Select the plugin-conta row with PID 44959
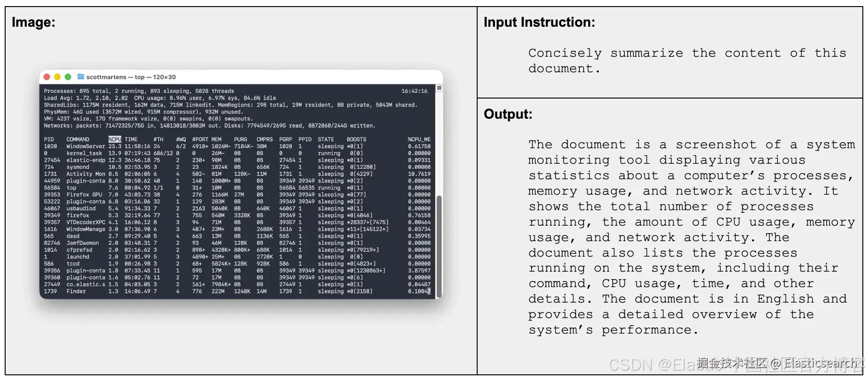Viewport: 868px width, 380px height. click(x=237, y=181)
